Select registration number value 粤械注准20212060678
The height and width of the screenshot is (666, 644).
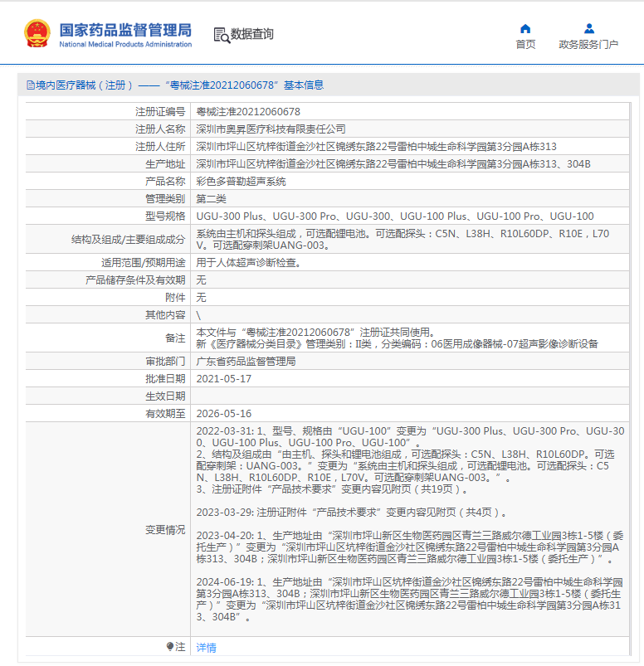click(x=248, y=112)
